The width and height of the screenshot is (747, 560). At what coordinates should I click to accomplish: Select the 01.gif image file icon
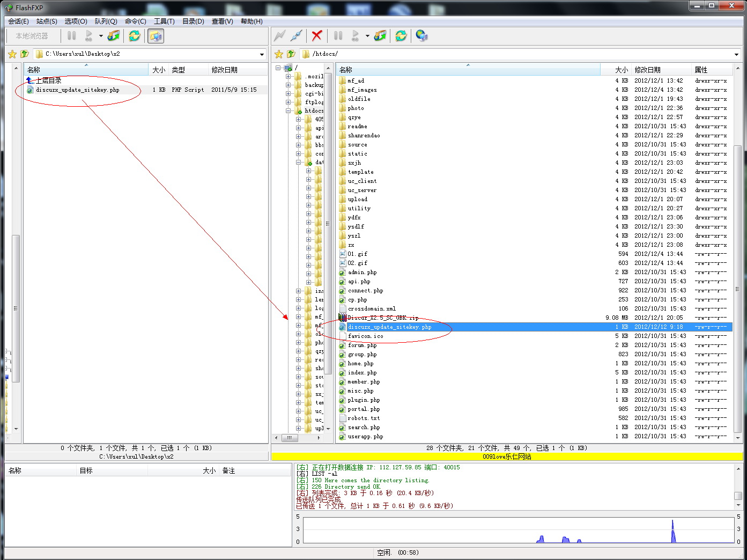(x=343, y=254)
